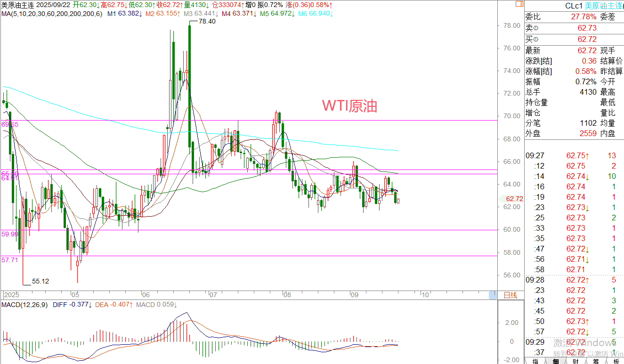Click the 涨幅[结] value 0.58%
Viewport: 624px width, 364px height.
pyautogui.click(x=586, y=71)
